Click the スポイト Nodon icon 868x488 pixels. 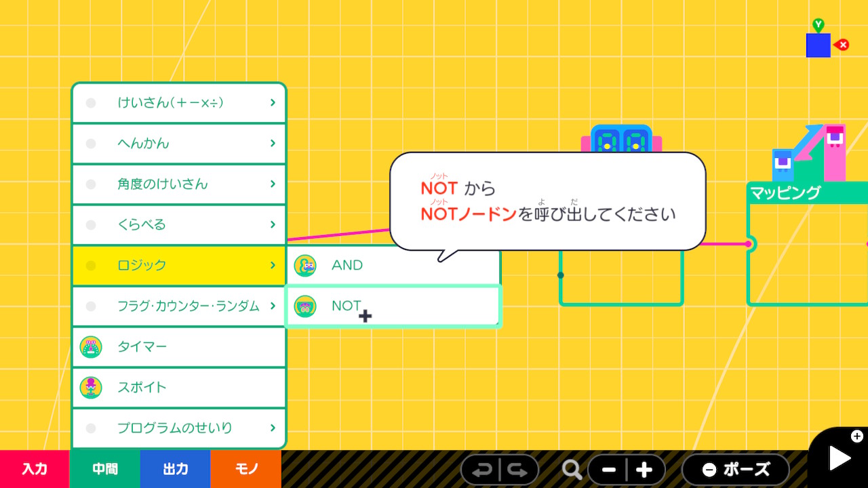click(x=91, y=388)
